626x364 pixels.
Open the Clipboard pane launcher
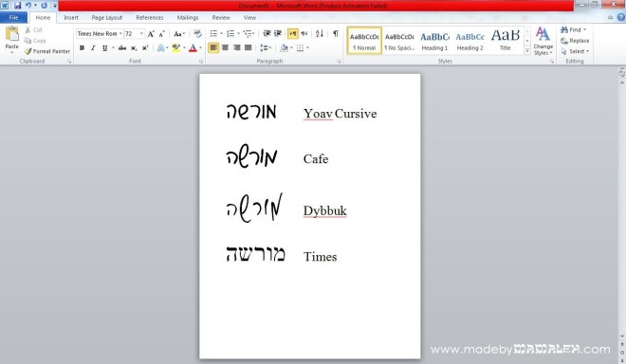click(x=69, y=62)
